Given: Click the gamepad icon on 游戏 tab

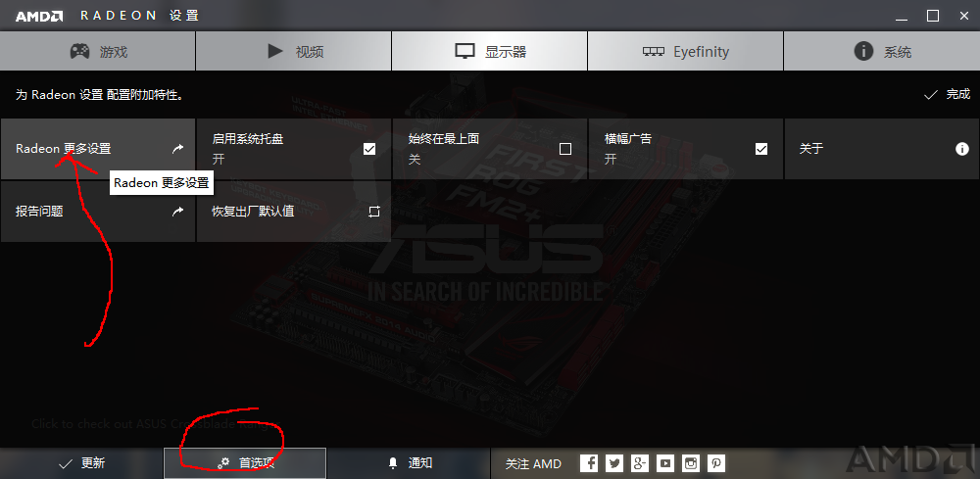Looking at the screenshot, I should pyautogui.click(x=79, y=51).
